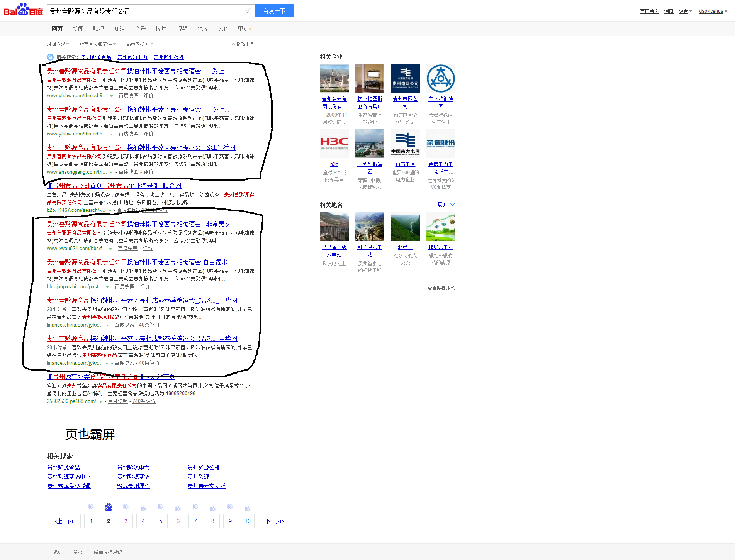
Task: Collapse tools with 收起工具
Action: coord(243,44)
